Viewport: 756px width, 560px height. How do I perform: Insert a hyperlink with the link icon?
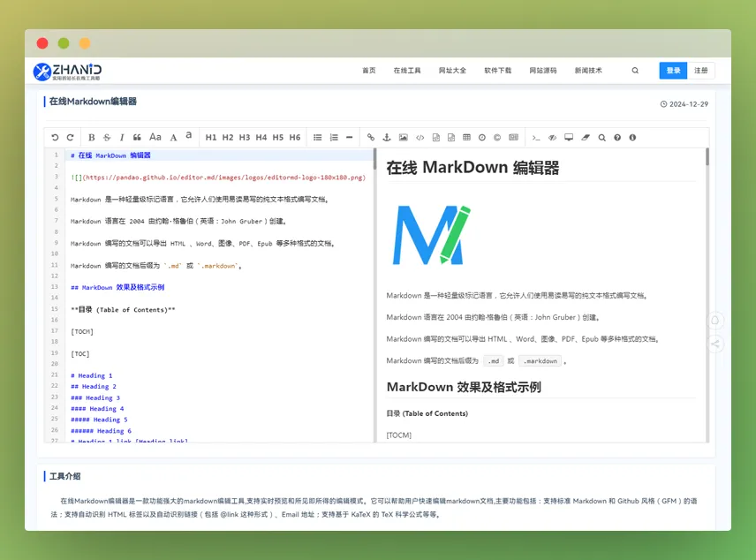370,137
